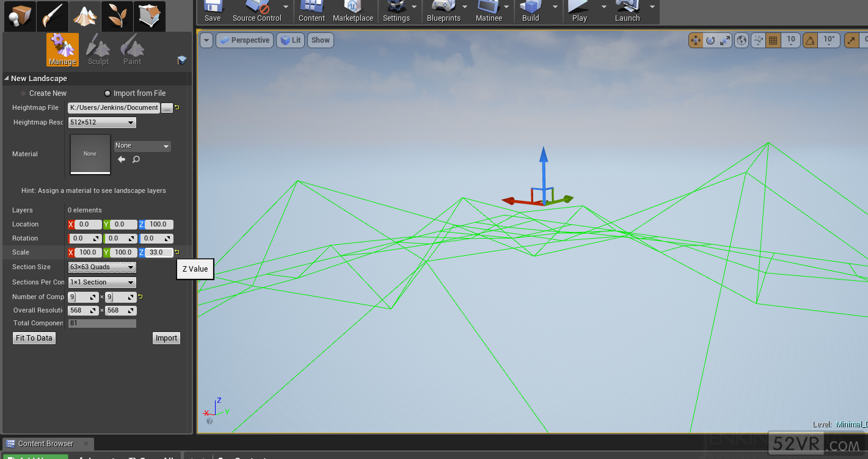Use selected asset arrow under Material
Screen dimensions: 868x459
click(122, 159)
